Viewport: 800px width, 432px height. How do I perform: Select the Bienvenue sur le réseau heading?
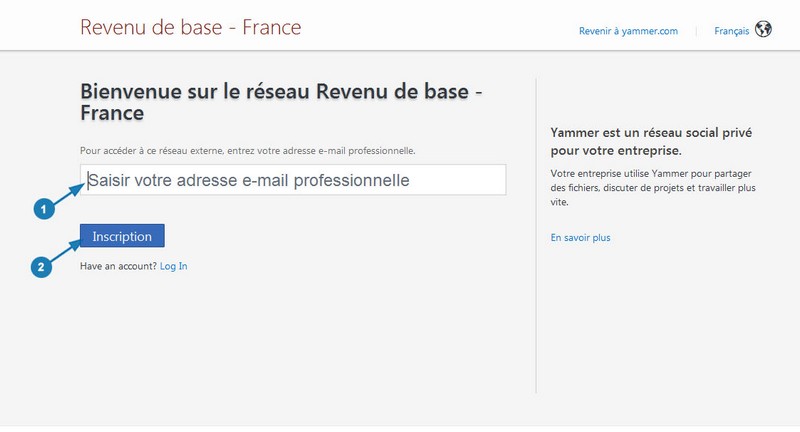(281, 102)
